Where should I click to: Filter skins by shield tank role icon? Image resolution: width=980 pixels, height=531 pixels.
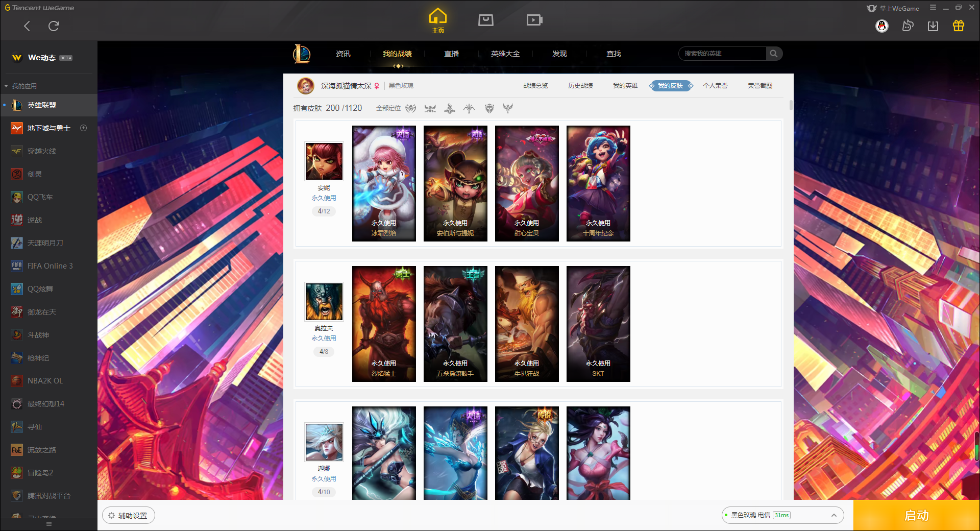489,108
